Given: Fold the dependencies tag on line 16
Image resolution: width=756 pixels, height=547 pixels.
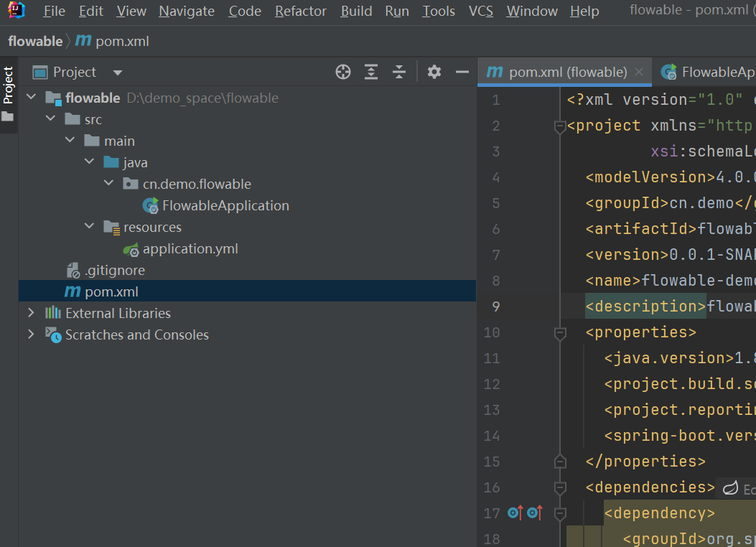Looking at the screenshot, I should [x=560, y=487].
